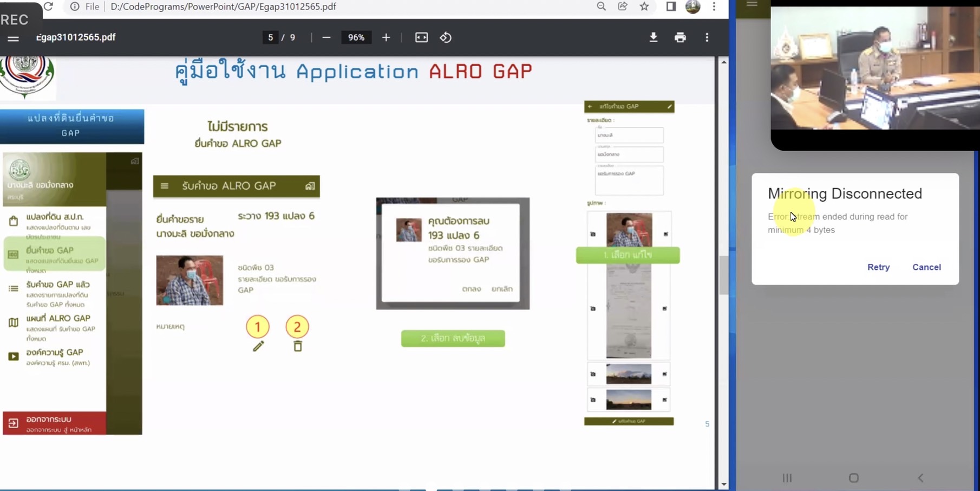Click the trash delete icon under number 2

coord(297,346)
